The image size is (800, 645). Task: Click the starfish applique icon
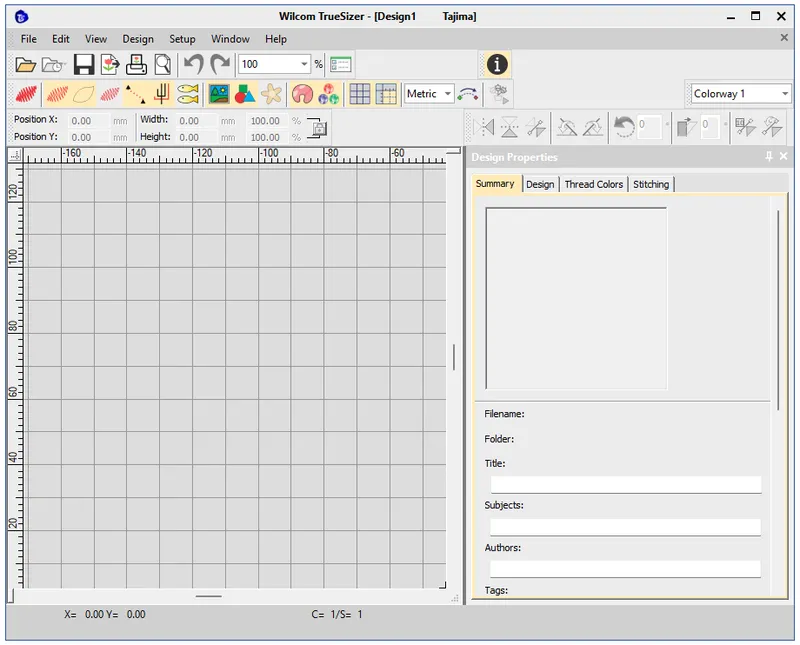pyautogui.click(x=271, y=94)
